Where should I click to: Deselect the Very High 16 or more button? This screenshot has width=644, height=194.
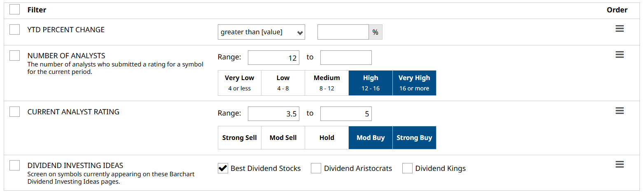[x=414, y=83]
